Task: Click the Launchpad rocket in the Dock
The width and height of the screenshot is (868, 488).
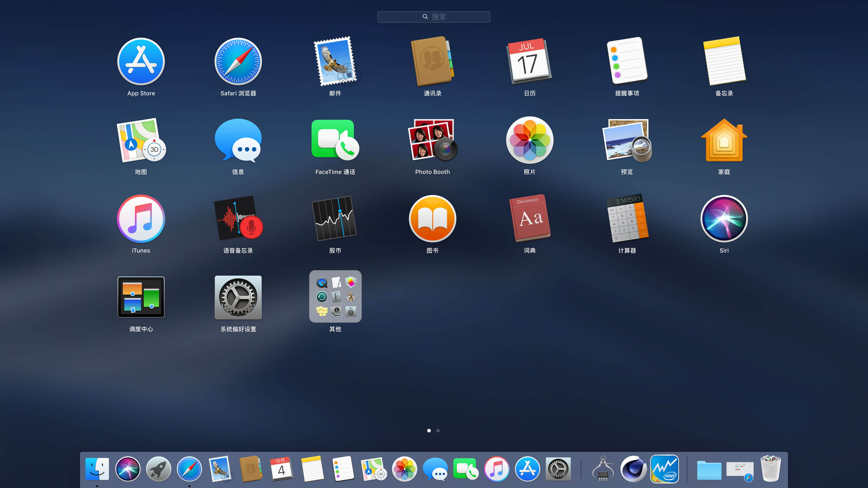Action: (x=158, y=469)
